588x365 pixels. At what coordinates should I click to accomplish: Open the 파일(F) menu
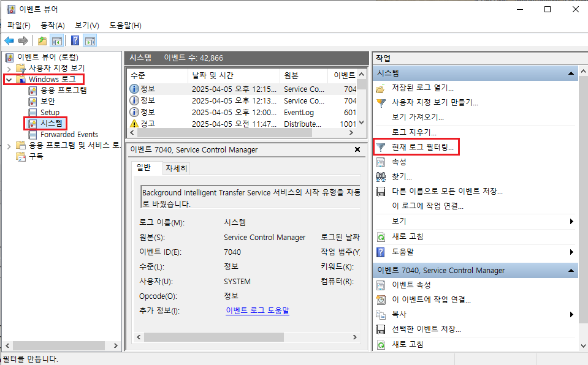tap(19, 26)
